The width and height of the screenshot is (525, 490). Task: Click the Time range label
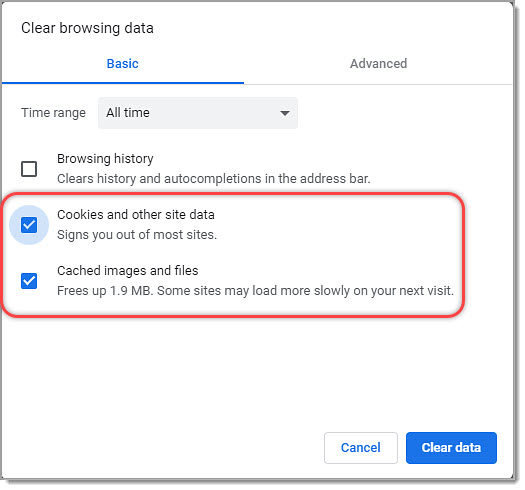click(x=54, y=113)
